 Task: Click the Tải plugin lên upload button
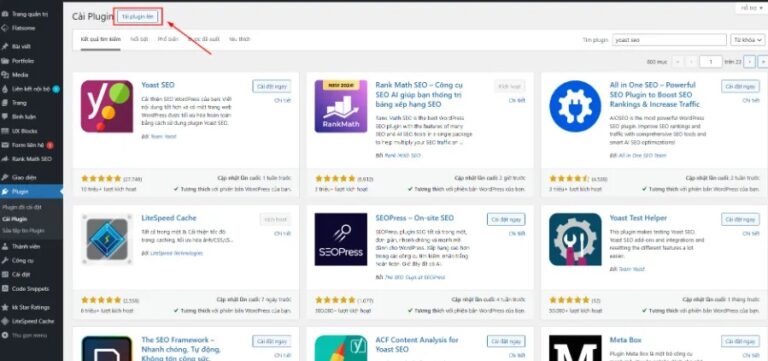pos(138,17)
